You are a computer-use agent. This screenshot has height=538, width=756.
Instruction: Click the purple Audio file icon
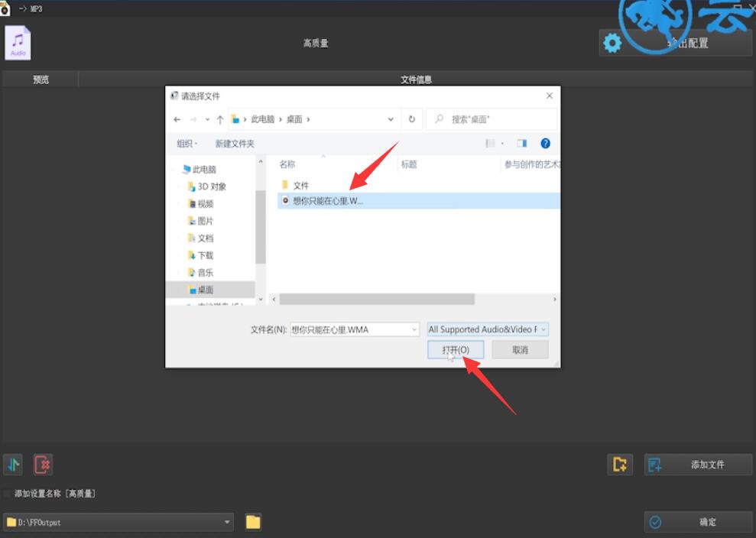(x=18, y=43)
